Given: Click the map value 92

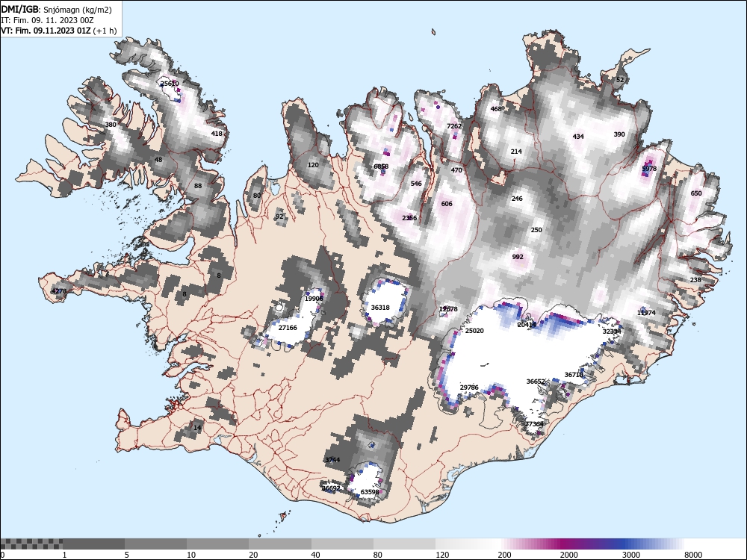Looking at the screenshot, I should (x=279, y=217).
